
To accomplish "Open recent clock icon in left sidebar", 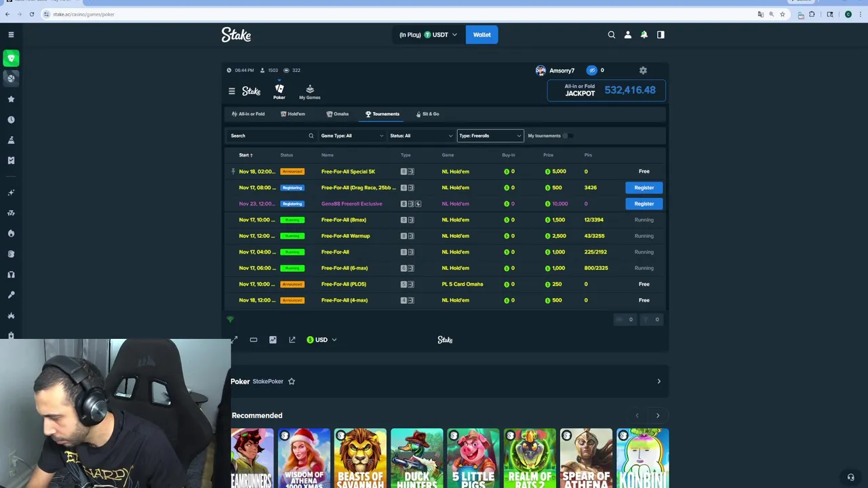I will click(x=11, y=119).
